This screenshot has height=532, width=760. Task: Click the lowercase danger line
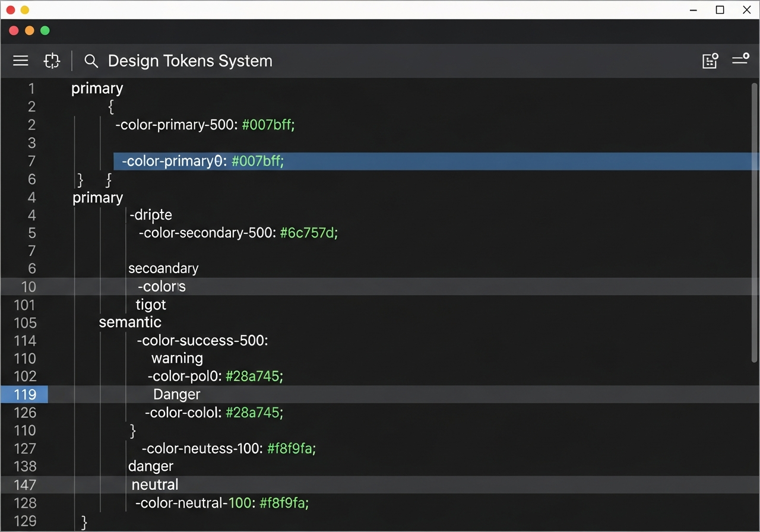(x=151, y=467)
